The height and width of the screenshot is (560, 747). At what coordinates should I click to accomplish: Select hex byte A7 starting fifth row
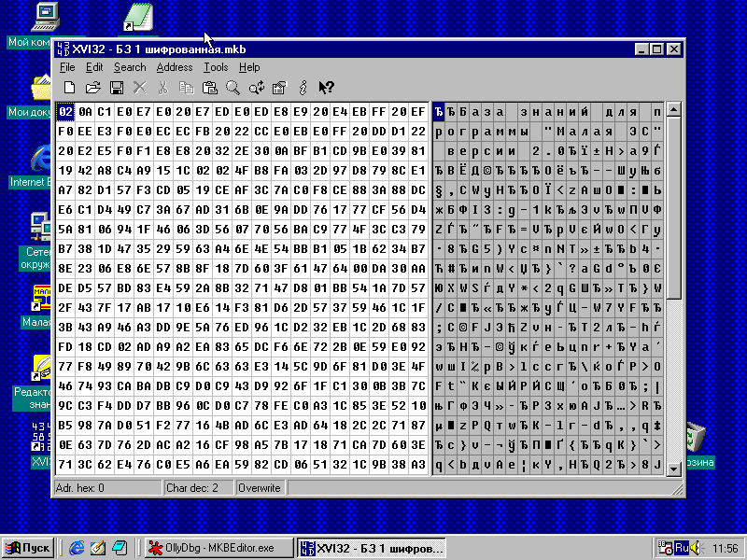point(65,190)
